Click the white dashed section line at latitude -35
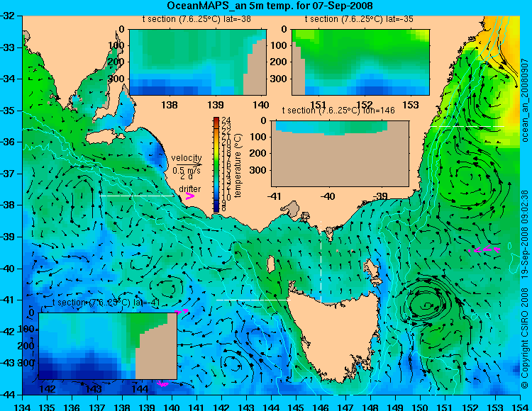This screenshot has width=532, height=411. tap(467, 126)
